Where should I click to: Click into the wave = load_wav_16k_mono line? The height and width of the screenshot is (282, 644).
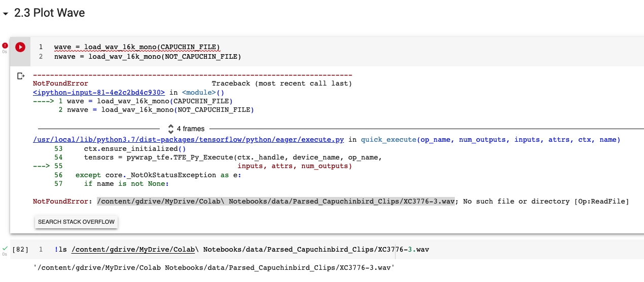click(x=137, y=47)
